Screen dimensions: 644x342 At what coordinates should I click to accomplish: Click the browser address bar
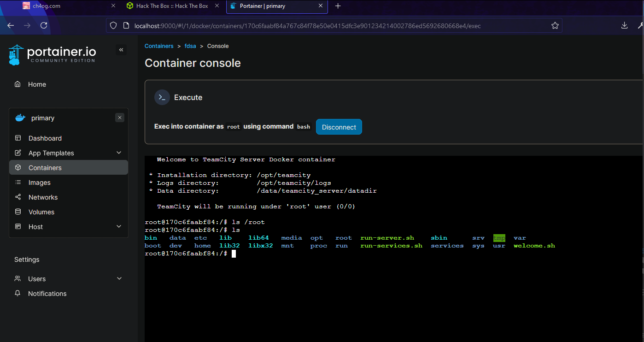pos(334,26)
